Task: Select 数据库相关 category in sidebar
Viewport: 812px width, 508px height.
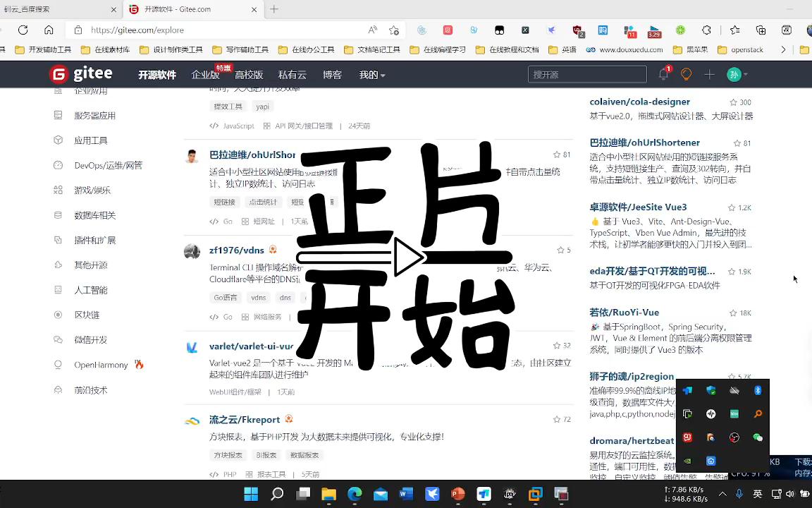Action: click(94, 215)
